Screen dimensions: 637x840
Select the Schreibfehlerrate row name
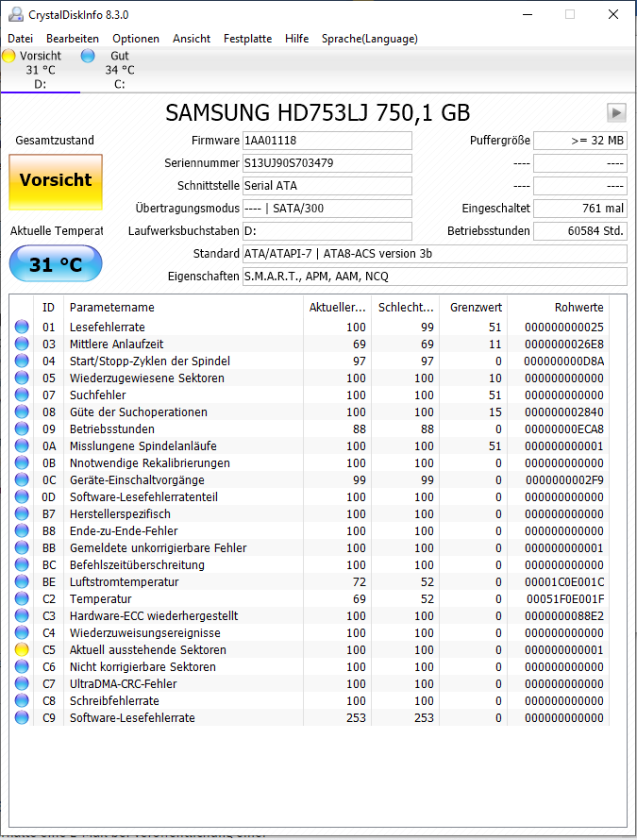tap(114, 700)
